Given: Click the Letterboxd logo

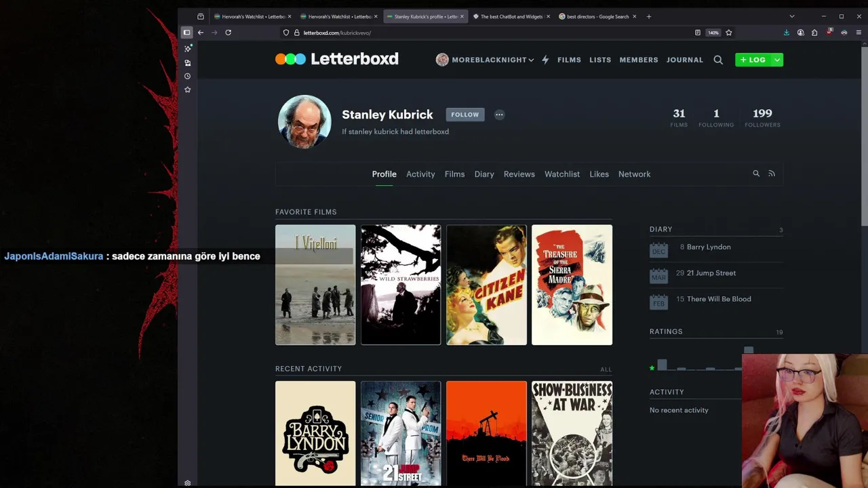Looking at the screenshot, I should (x=337, y=59).
